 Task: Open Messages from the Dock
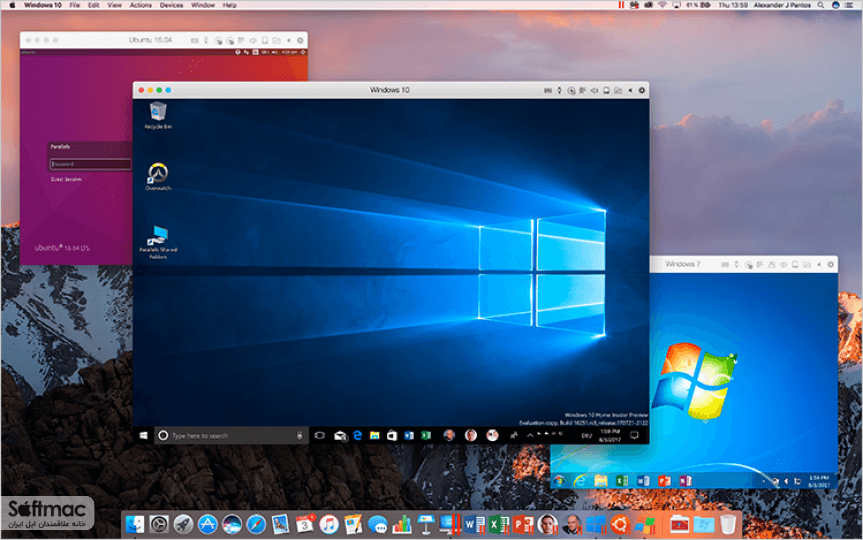click(x=378, y=524)
